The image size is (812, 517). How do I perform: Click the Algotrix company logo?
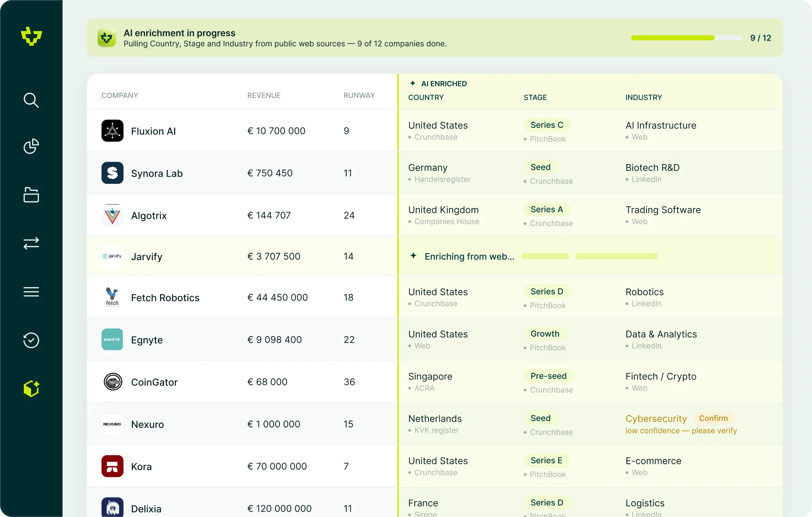(112, 215)
